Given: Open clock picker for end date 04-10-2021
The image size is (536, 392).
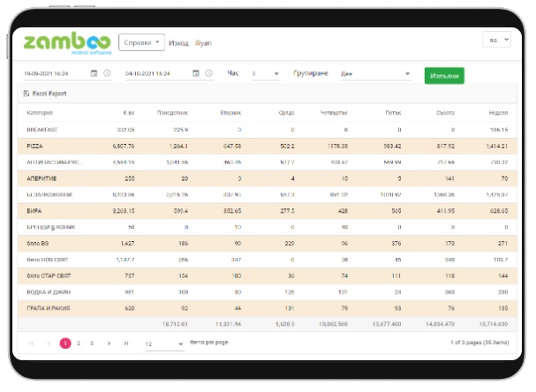Looking at the screenshot, I should coord(209,73).
